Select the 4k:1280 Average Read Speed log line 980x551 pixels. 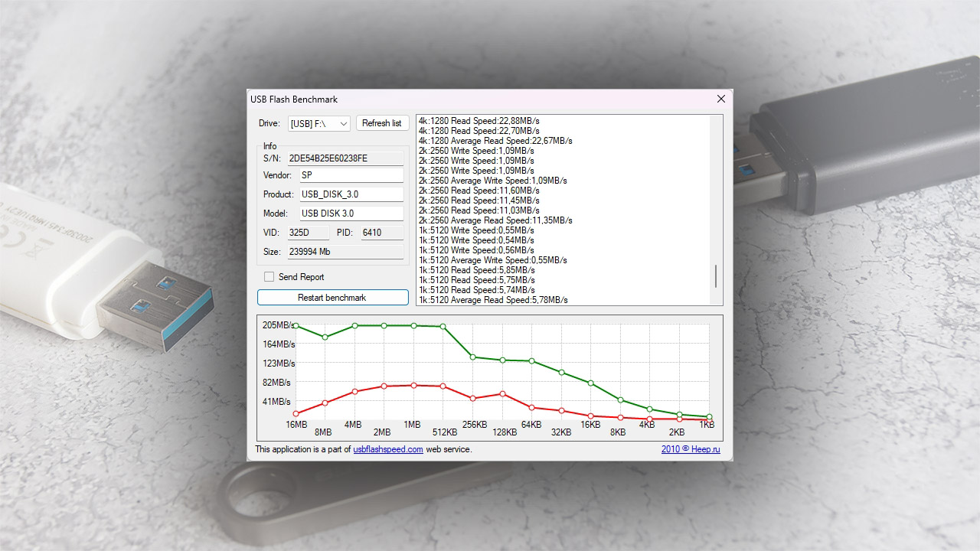(495, 141)
